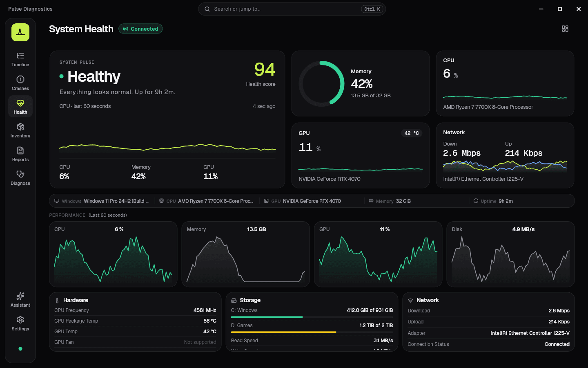Click the health score value 94

coord(265,70)
